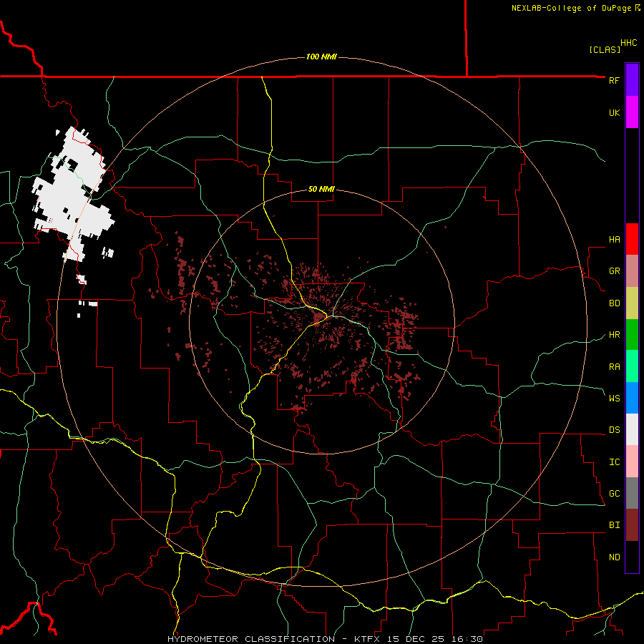The image size is (644, 644).
Task: Click the 'BD' legend label
Action: 614,303
